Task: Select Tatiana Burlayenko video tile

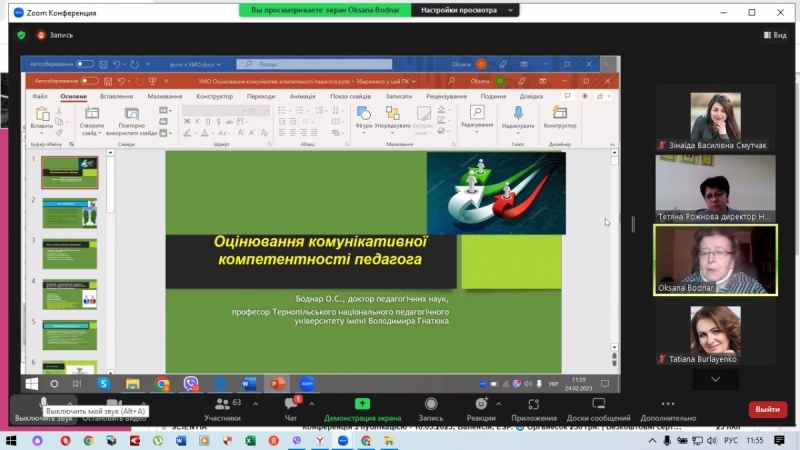Action: [x=715, y=335]
